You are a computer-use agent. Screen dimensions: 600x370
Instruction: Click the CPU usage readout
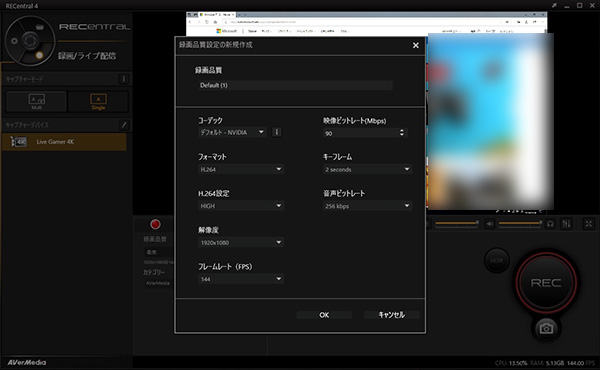[511, 363]
